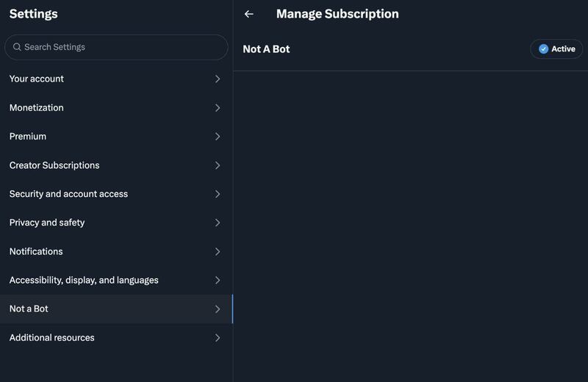Click the chevron arrow beside Notifications

pyautogui.click(x=218, y=251)
